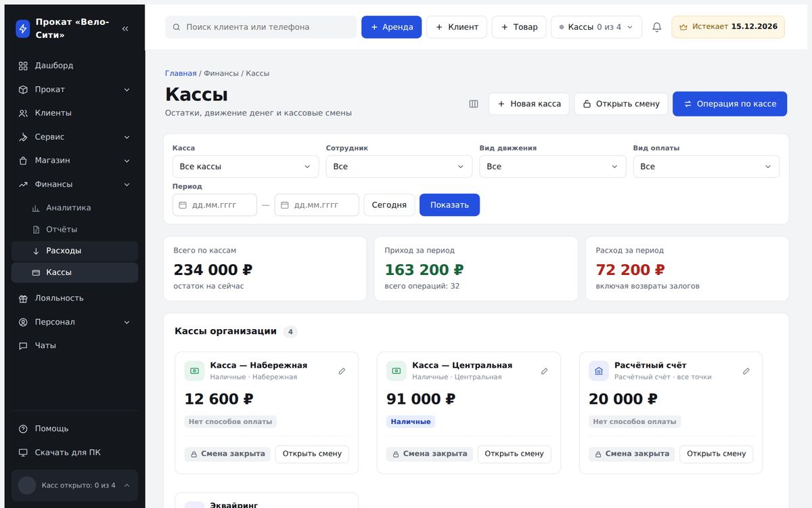Click Смена закрыта badge on Касса — Центральная

(x=430, y=454)
